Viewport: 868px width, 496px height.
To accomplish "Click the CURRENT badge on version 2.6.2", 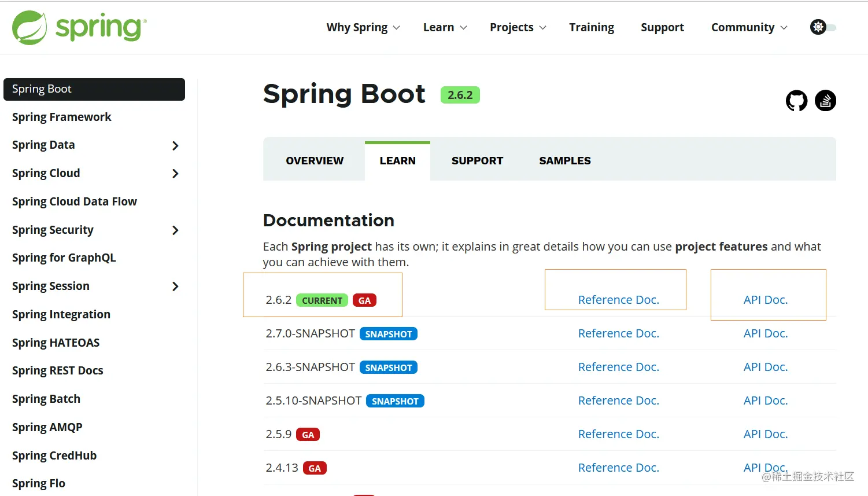I will click(322, 300).
